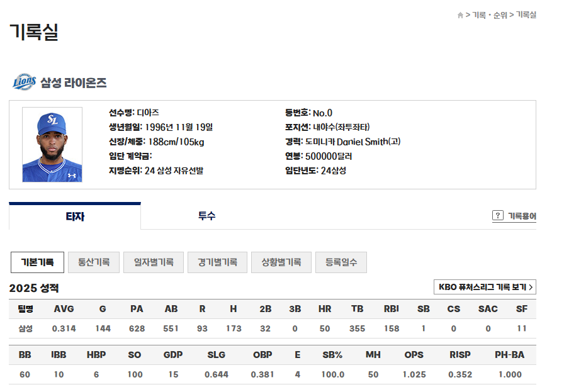Open the 통산기록 career records

(x=93, y=262)
